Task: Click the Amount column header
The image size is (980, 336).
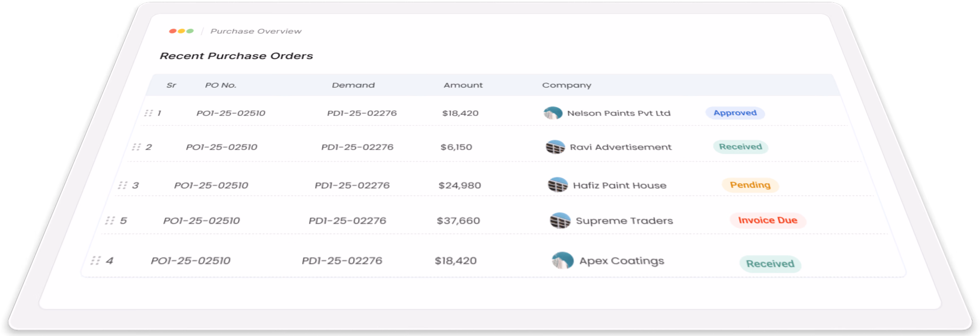Action: coord(463,85)
